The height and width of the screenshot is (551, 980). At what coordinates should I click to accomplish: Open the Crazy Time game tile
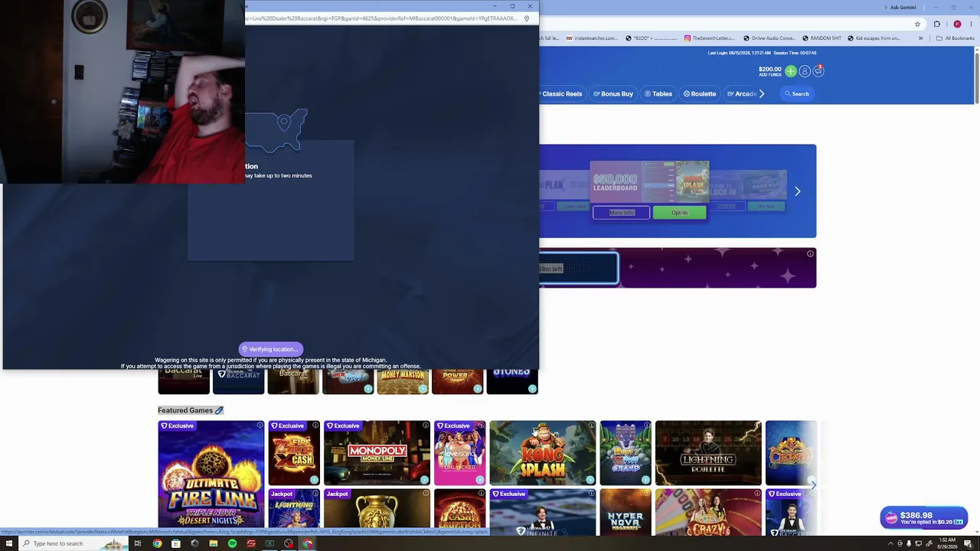[708, 511]
